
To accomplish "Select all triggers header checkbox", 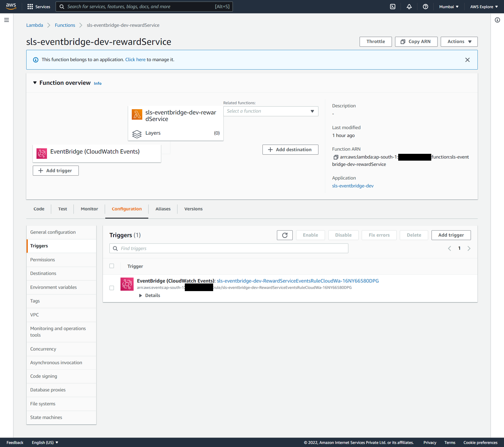I will point(112,266).
